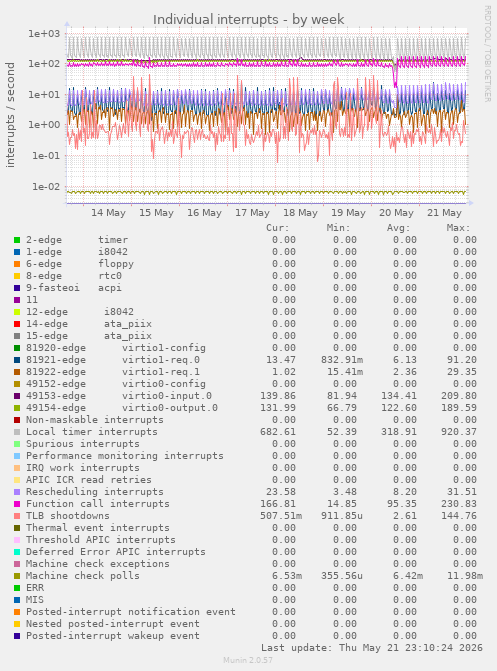Click the '17 May' x-axis label
Viewport: 497px width, 671px height.
click(252, 213)
